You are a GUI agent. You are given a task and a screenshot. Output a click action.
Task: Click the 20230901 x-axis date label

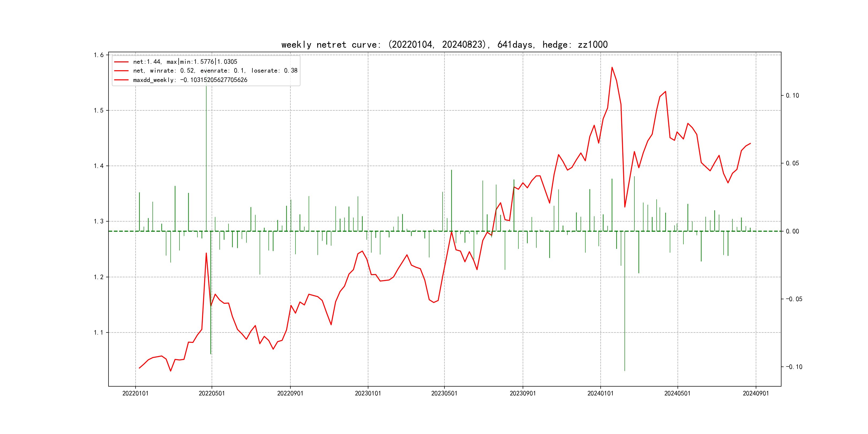[x=523, y=394]
